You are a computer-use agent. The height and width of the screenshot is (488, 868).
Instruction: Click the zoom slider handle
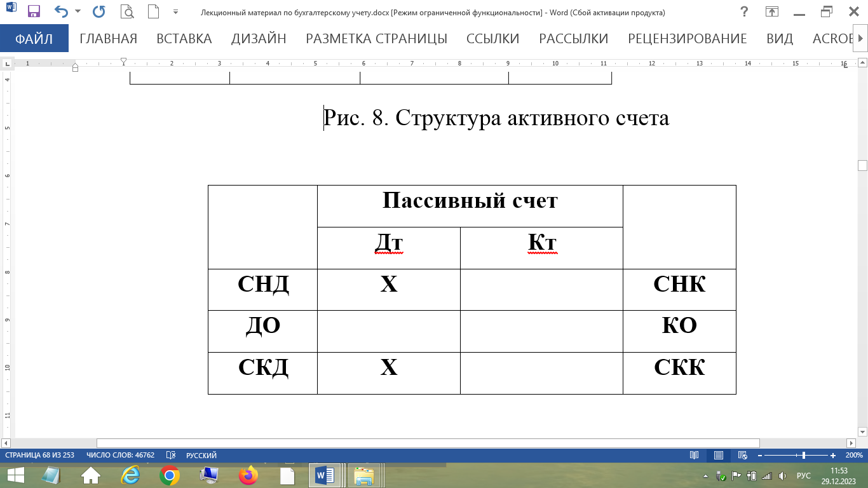(x=804, y=456)
